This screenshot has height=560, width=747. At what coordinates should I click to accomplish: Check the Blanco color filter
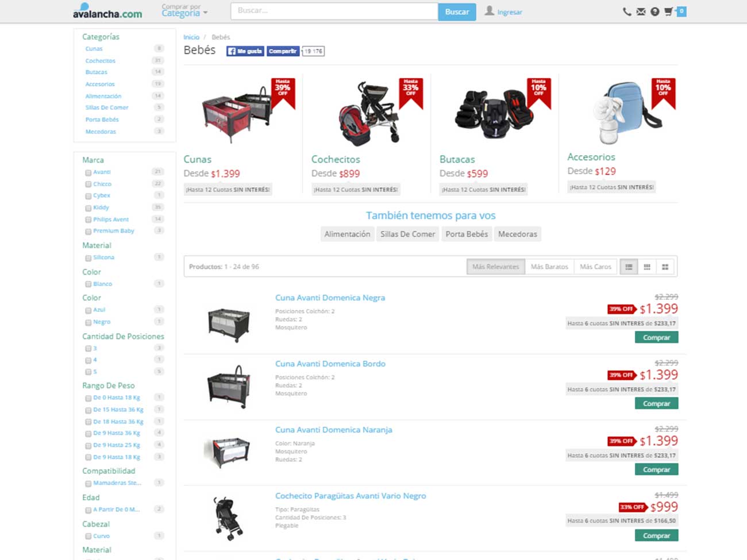[88, 284]
